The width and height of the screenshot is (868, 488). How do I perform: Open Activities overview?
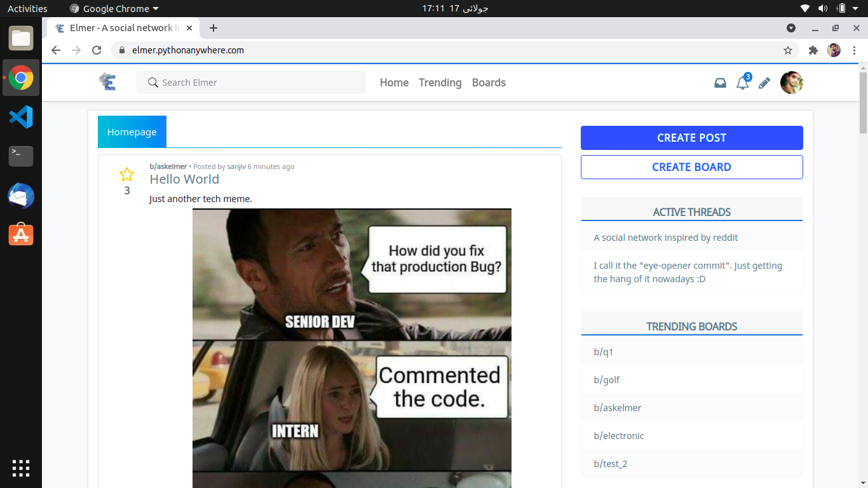pyautogui.click(x=27, y=8)
